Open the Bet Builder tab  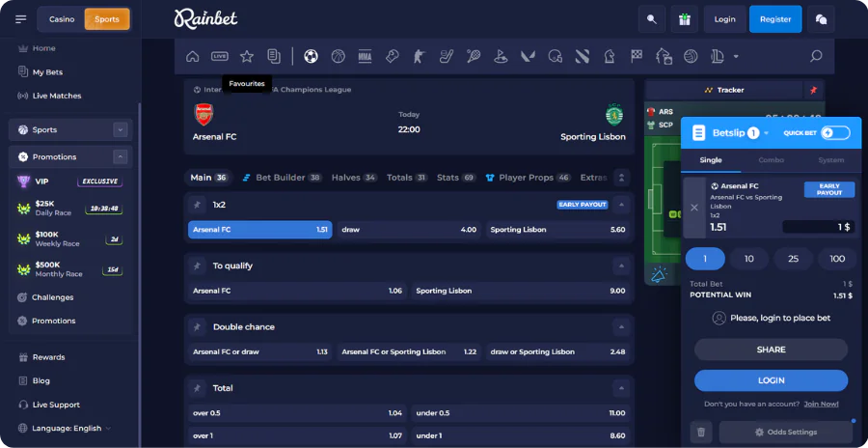pyautogui.click(x=283, y=178)
